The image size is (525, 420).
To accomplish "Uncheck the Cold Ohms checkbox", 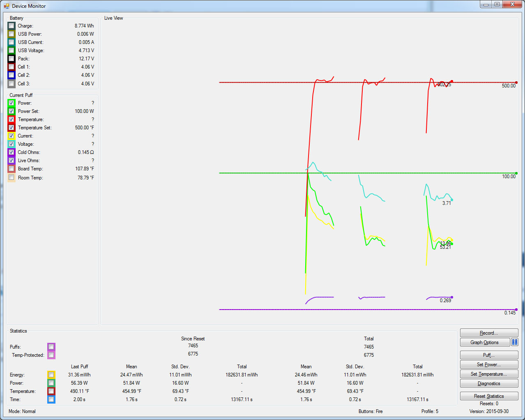I will coord(12,152).
